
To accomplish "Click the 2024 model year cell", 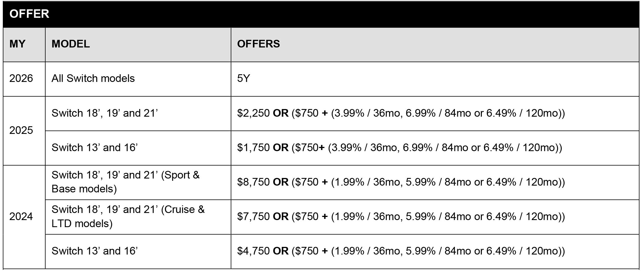I will click(x=21, y=217).
